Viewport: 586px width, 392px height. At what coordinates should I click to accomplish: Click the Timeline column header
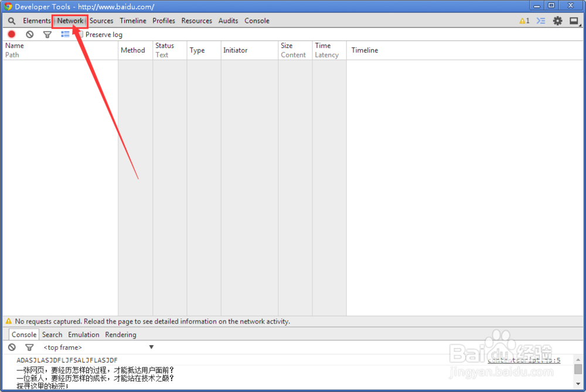tap(465, 50)
